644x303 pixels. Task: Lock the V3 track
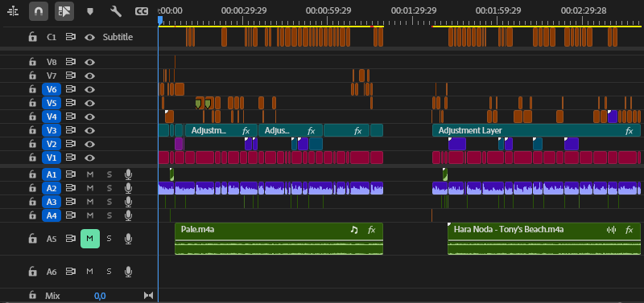click(32, 130)
